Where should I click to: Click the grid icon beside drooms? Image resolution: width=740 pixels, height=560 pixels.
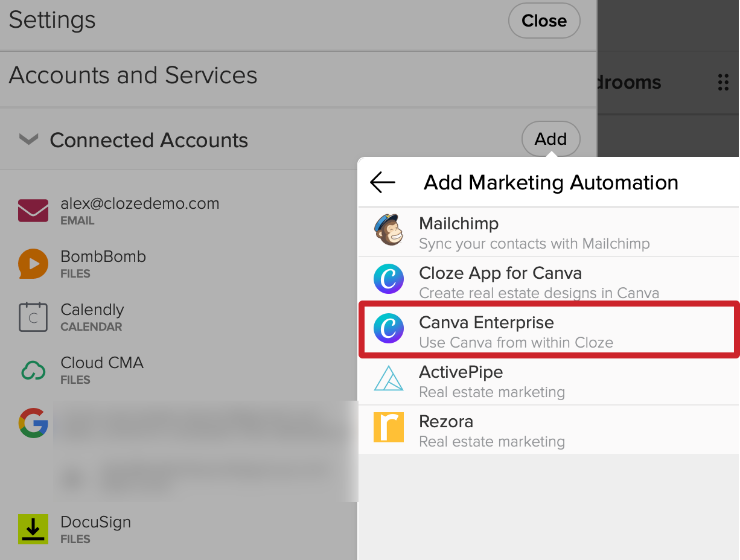coord(724,82)
